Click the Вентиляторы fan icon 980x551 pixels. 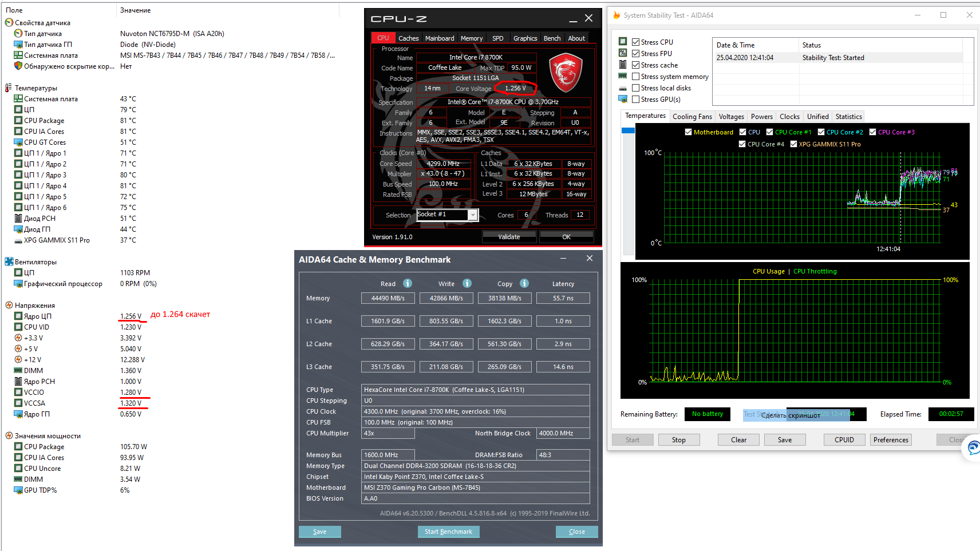click(9, 262)
